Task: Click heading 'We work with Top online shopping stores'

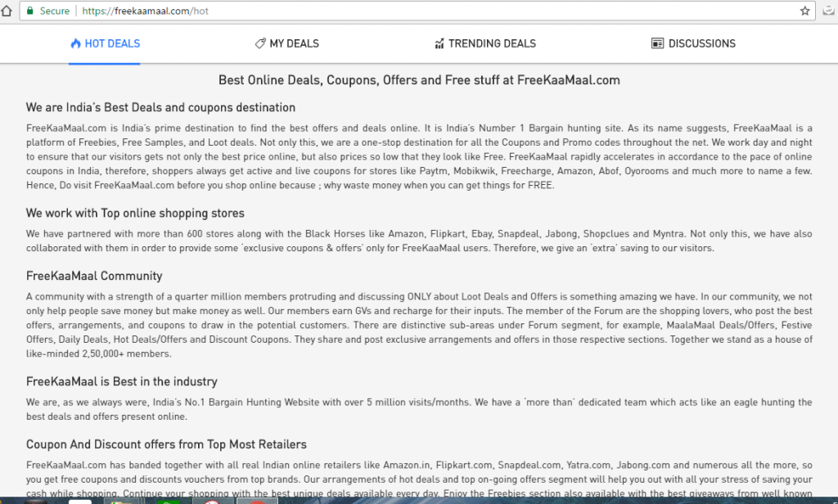Action: [x=135, y=214]
